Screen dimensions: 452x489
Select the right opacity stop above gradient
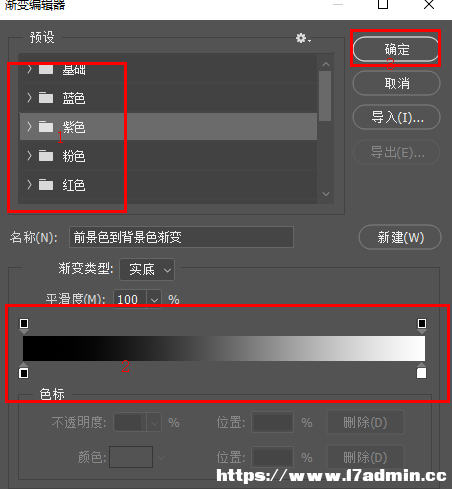[422, 325]
